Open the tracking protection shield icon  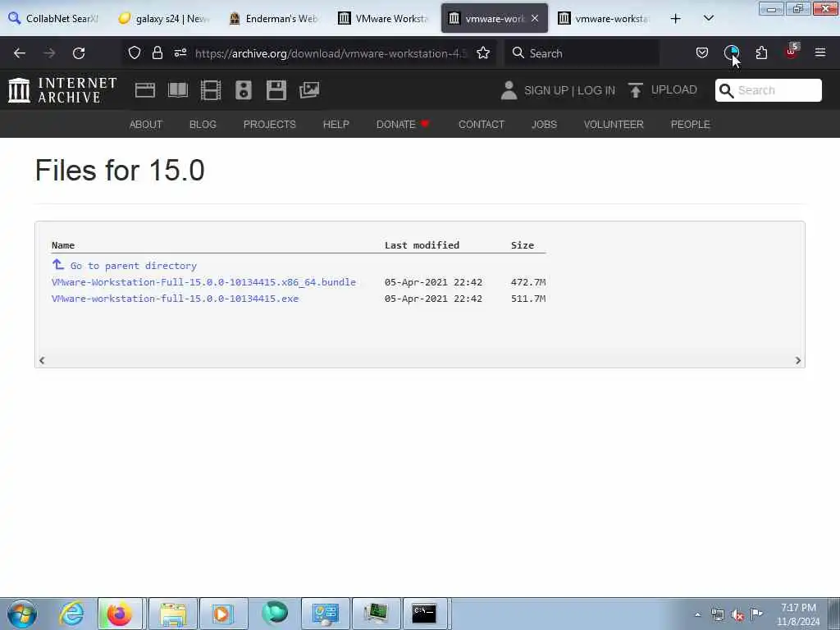(135, 52)
